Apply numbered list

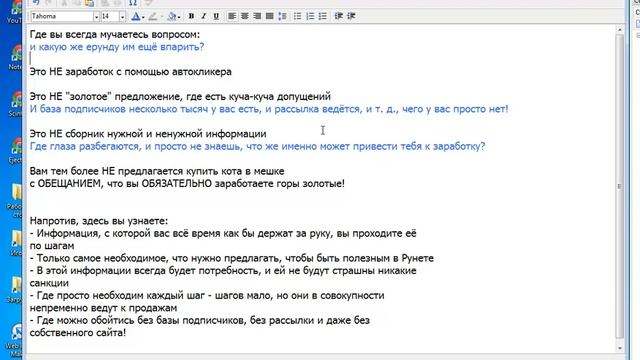[x=310, y=16]
